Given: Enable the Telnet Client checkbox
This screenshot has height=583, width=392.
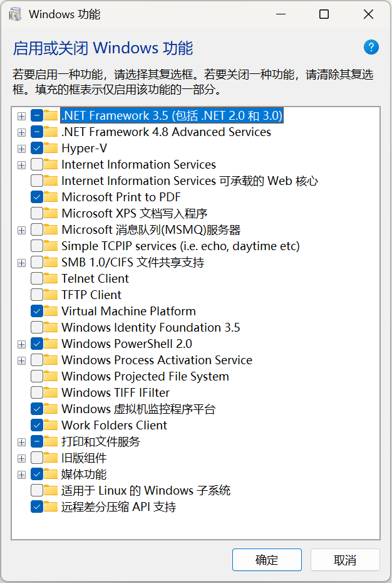Looking at the screenshot, I should pyautogui.click(x=37, y=278).
